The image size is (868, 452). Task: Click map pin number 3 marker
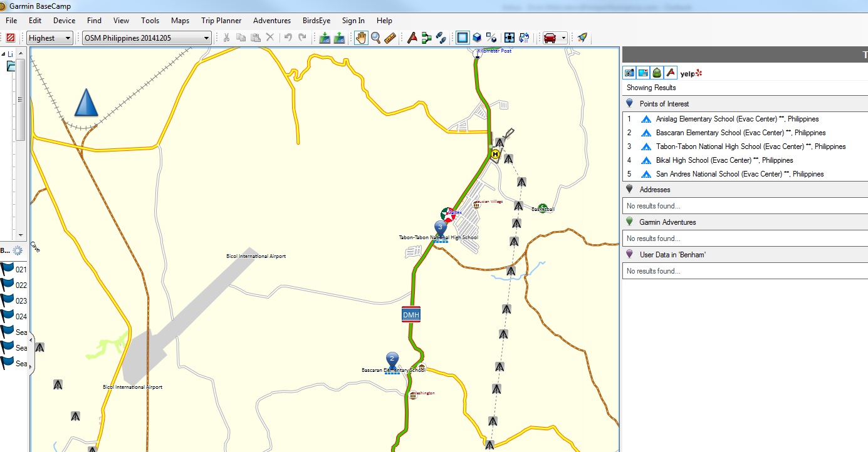441,228
